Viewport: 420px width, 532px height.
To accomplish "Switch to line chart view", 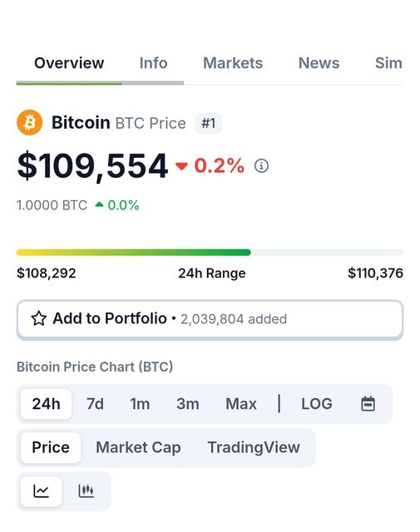I will (x=42, y=491).
